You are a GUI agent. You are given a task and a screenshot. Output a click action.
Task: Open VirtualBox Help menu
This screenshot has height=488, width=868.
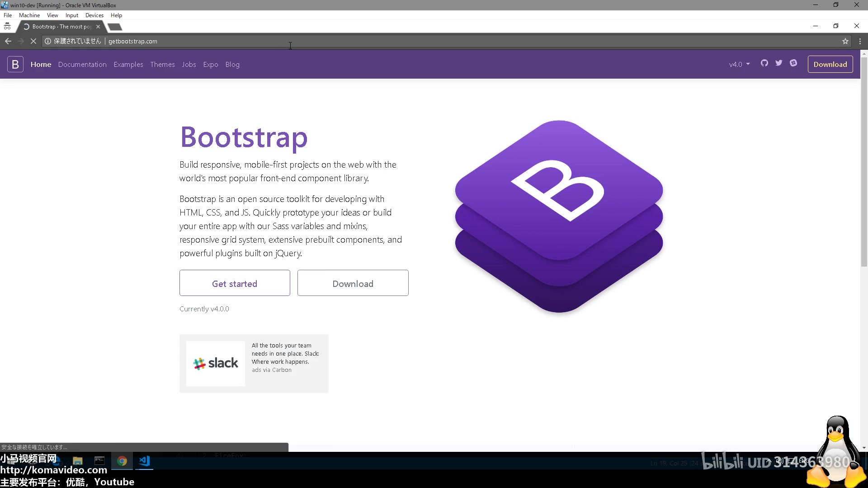pyautogui.click(x=116, y=15)
